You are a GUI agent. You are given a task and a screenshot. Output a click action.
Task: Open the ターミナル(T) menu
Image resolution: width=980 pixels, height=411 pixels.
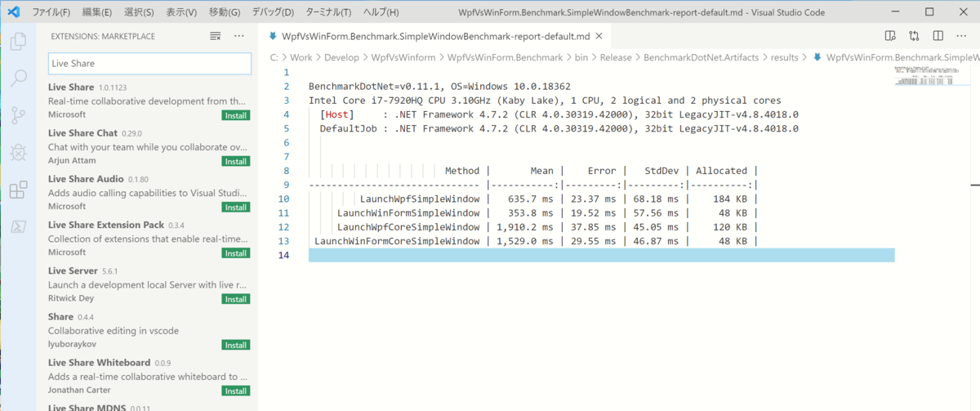pyautogui.click(x=328, y=12)
